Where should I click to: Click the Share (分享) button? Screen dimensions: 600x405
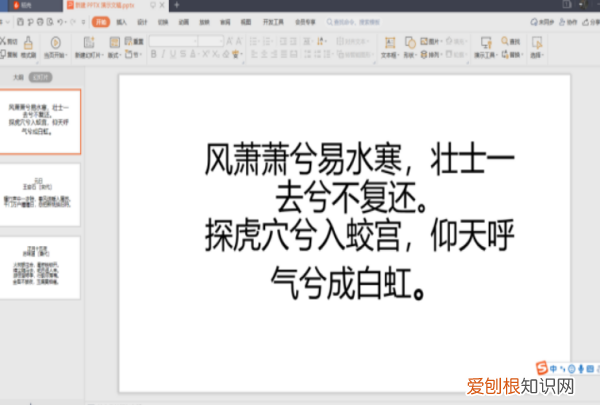591,22
